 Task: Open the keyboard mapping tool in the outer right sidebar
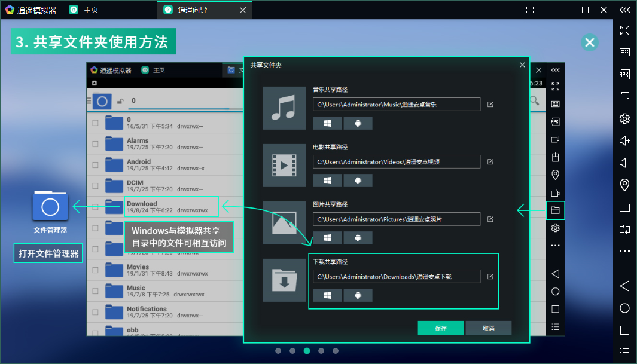tap(624, 53)
